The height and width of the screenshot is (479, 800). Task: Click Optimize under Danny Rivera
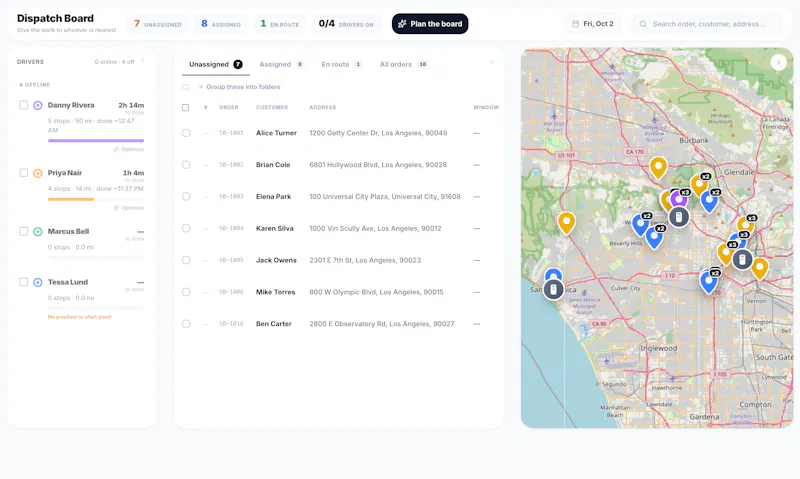pyautogui.click(x=129, y=149)
